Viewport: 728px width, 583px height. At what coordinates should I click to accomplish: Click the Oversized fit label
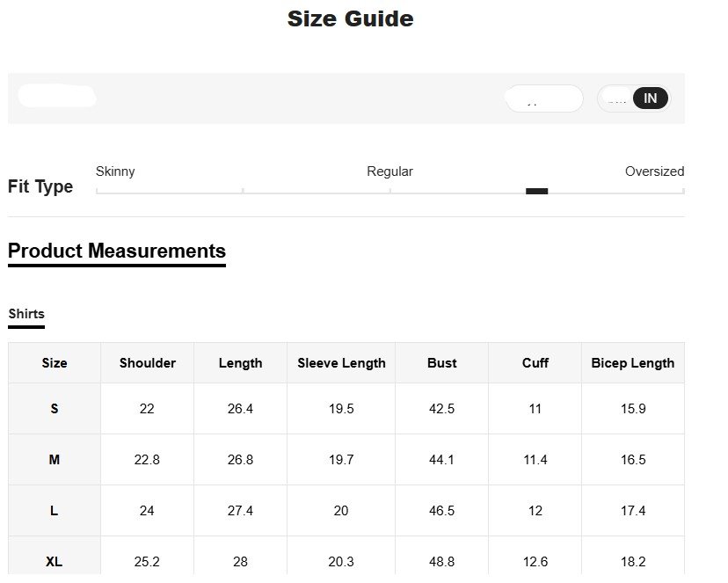point(654,171)
